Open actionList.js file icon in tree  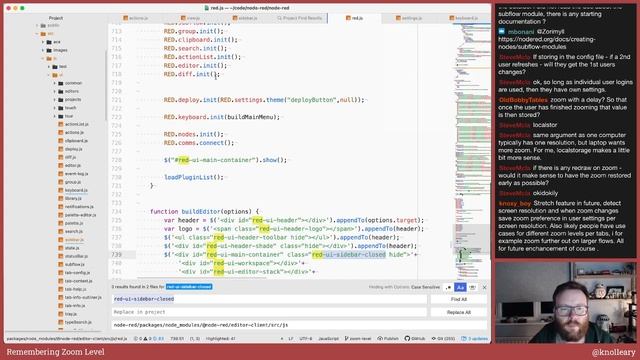click(x=61, y=124)
